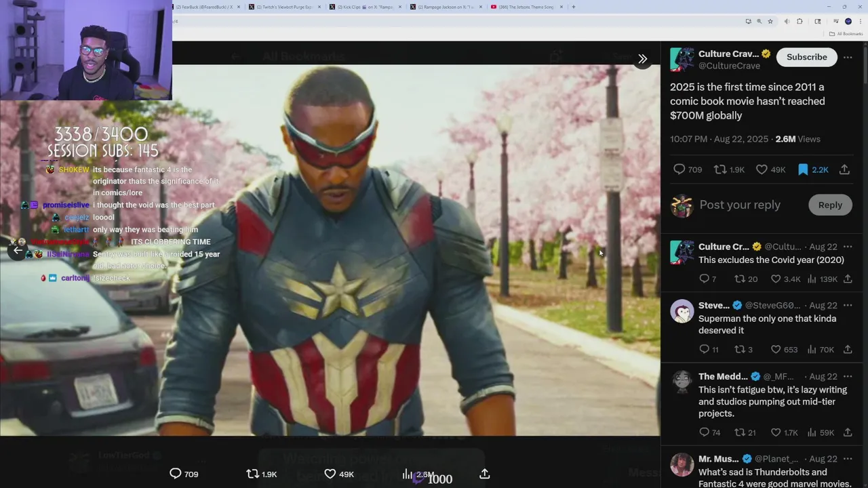Bookmark this page with the star icon
The height and width of the screenshot is (488, 868).
tap(770, 21)
